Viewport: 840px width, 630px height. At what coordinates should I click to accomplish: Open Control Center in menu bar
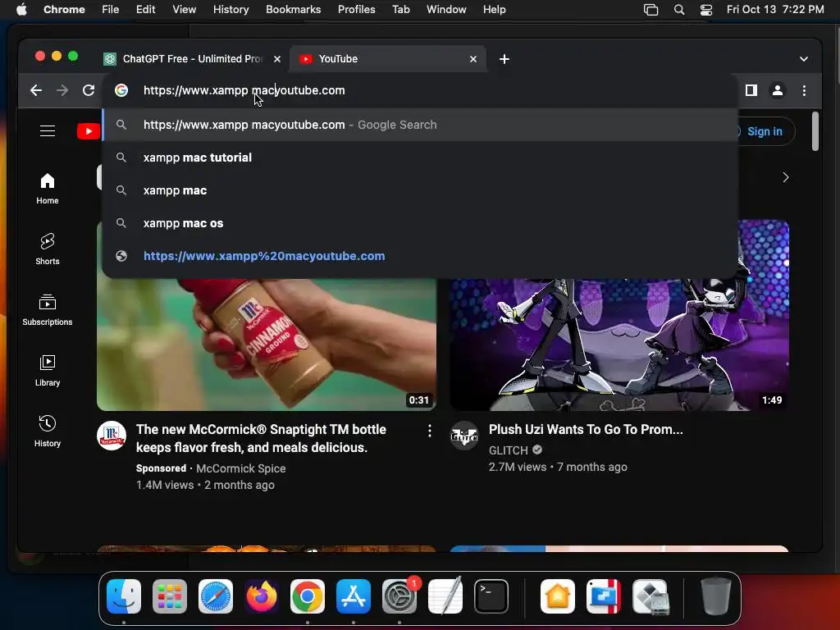pyautogui.click(x=706, y=10)
